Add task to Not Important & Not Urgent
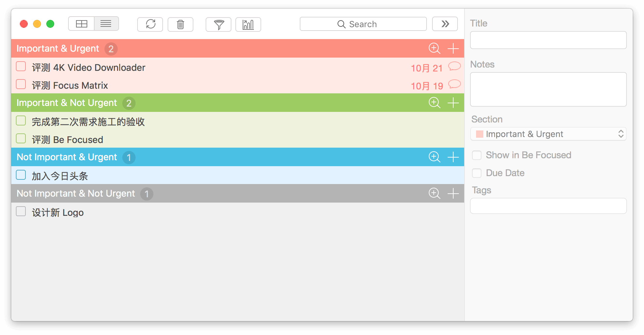This screenshot has height=335, width=644. (453, 193)
